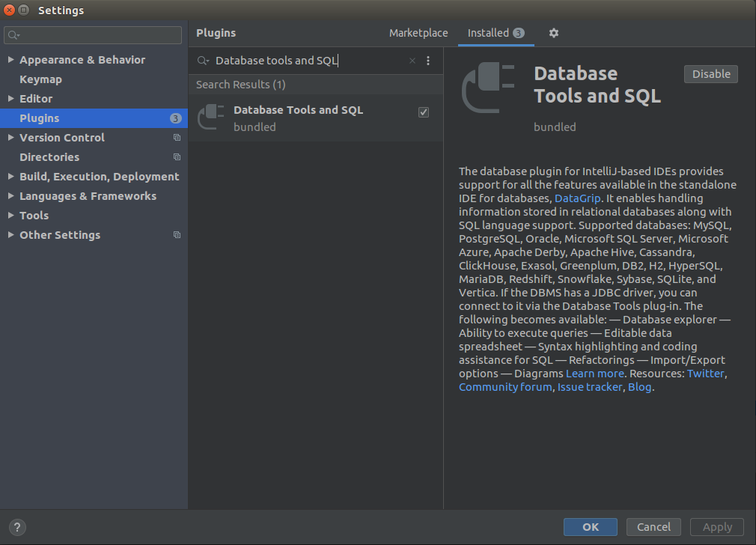Expand the Appearance & Behavior section
Image resolution: width=756 pixels, height=545 pixels.
[x=10, y=60]
